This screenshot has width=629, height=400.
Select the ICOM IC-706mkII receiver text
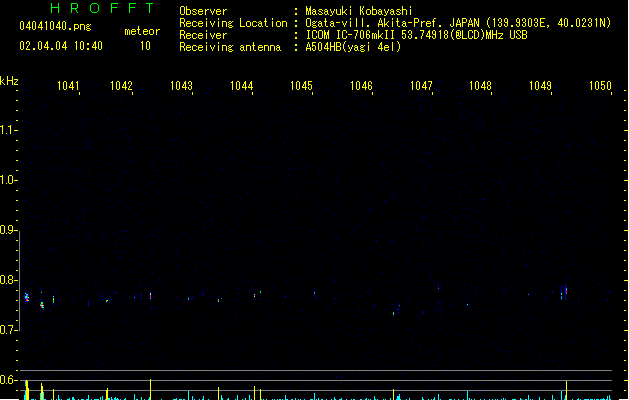pos(416,35)
